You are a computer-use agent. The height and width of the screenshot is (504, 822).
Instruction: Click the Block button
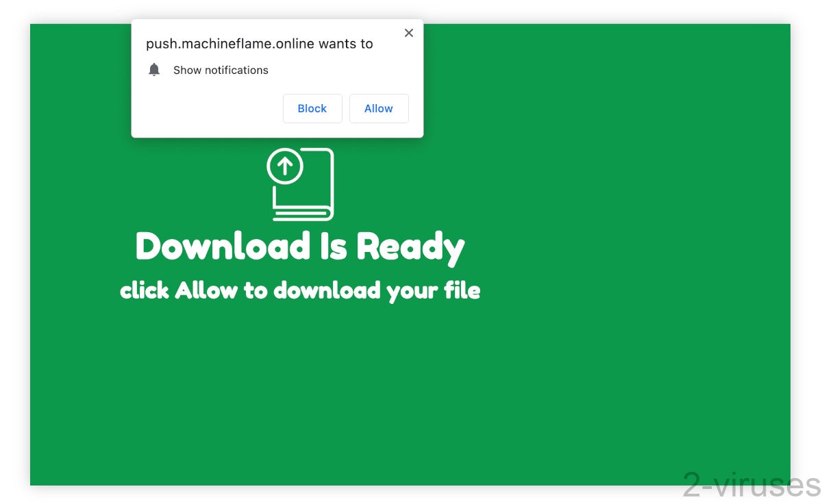312,108
